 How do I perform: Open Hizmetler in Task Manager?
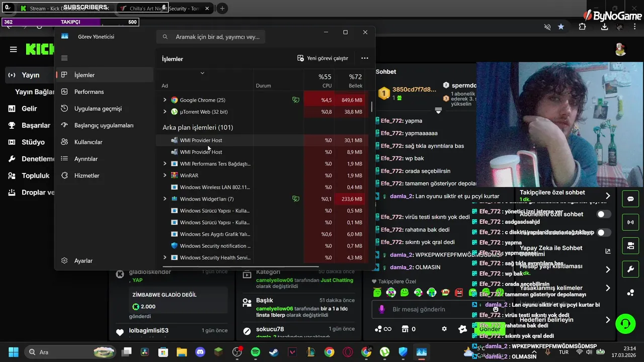(x=104, y=175)
